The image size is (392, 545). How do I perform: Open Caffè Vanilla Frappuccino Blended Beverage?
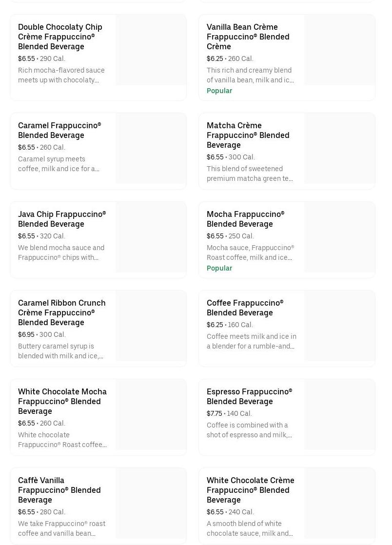(59, 490)
